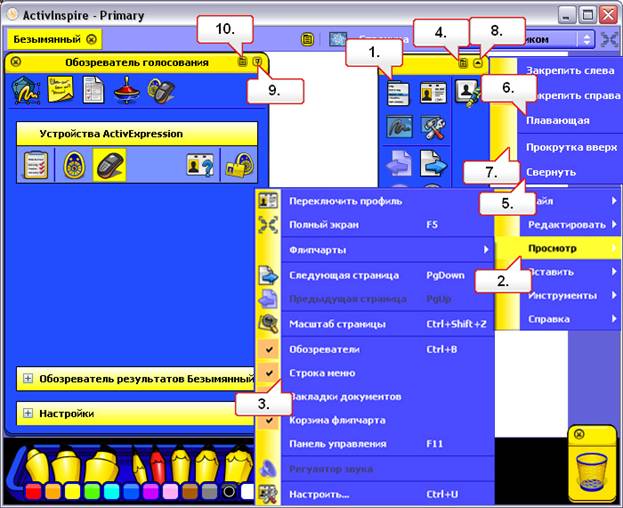623x508 pixels.
Task: Close the Безымянный flipchart tab
Action: tap(91, 39)
